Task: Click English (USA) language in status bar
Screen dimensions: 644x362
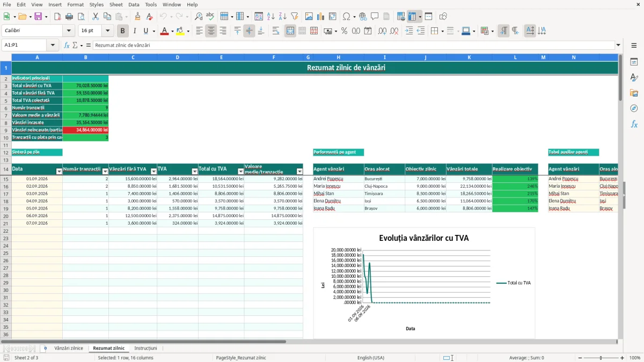Action: [x=371, y=358]
